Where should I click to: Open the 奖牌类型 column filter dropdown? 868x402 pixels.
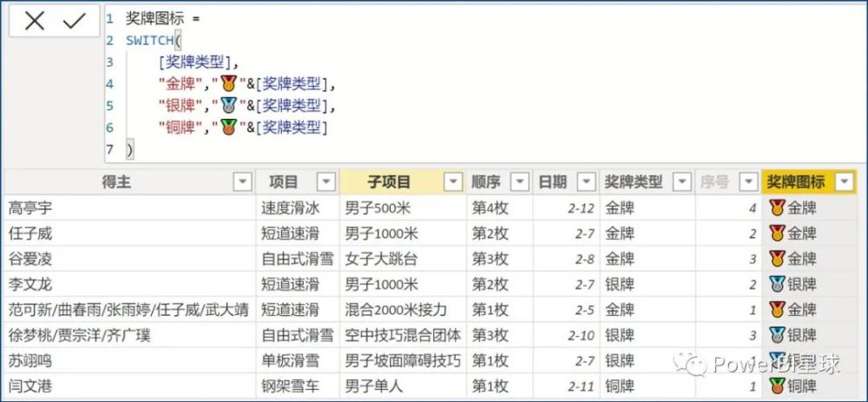coord(682,181)
